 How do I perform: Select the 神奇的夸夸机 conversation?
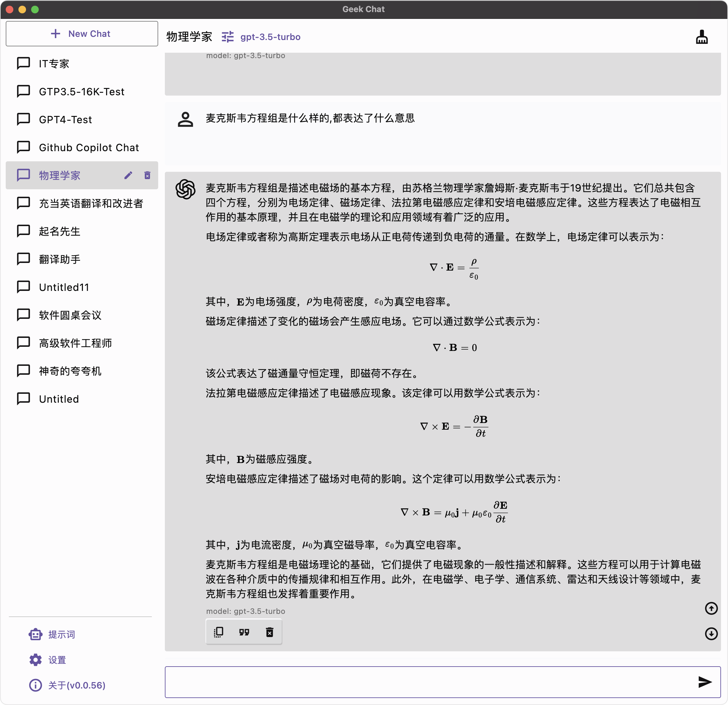coord(70,371)
